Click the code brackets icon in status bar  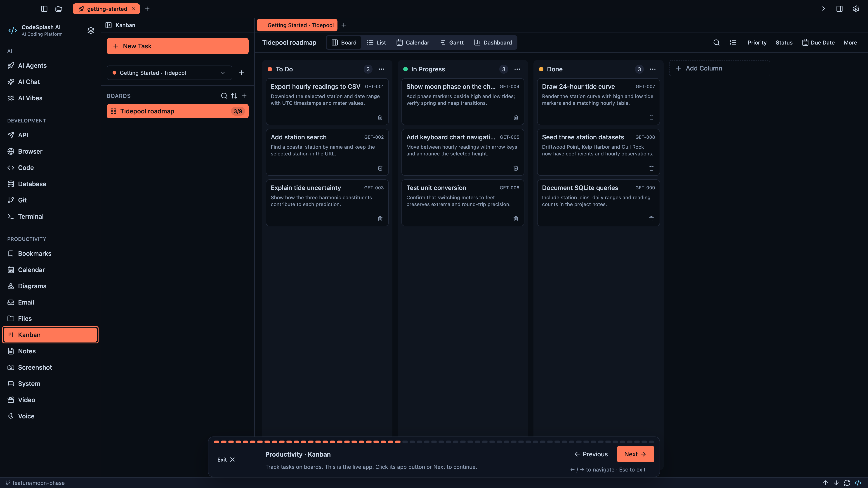pyautogui.click(x=858, y=483)
